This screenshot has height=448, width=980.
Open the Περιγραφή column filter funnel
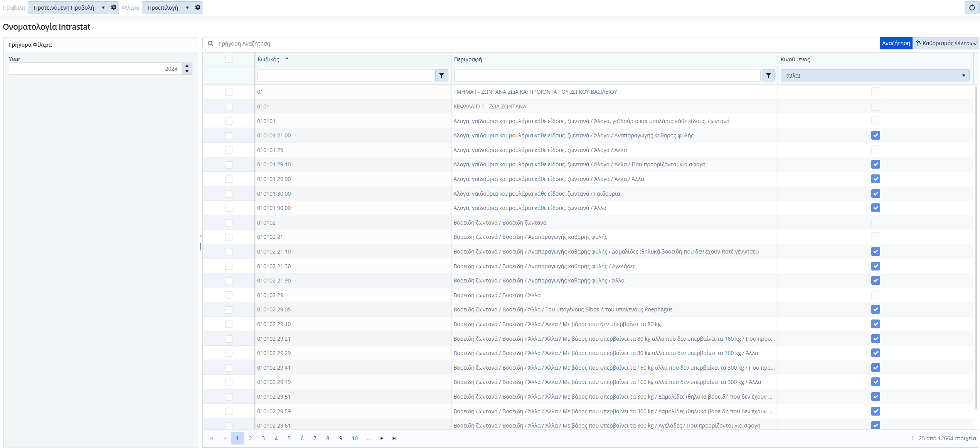click(768, 76)
